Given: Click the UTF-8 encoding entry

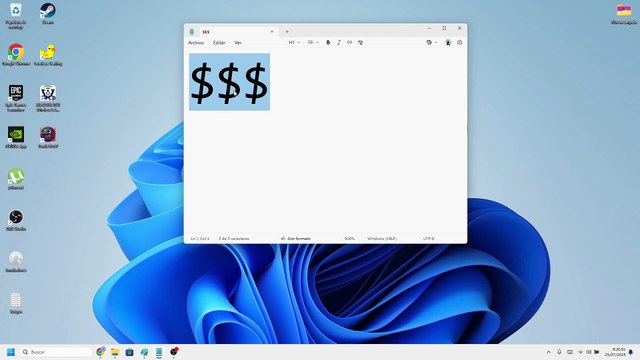Looking at the screenshot, I should point(429,238).
